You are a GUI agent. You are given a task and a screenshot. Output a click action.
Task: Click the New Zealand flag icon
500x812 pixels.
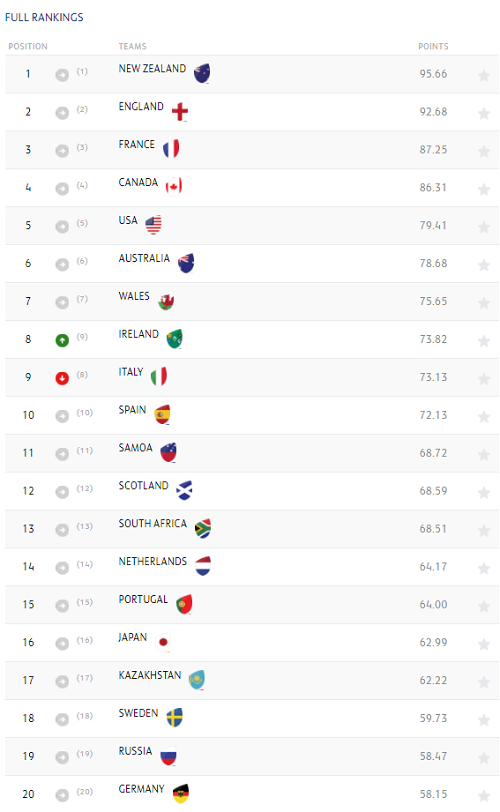[x=202, y=73]
